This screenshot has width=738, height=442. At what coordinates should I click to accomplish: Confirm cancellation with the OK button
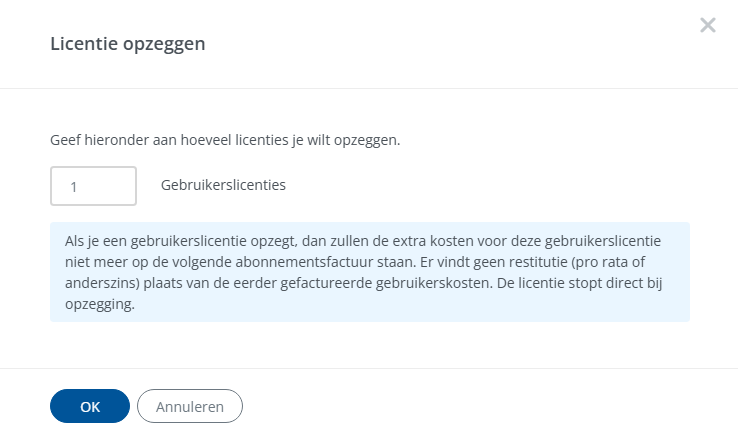tap(90, 406)
